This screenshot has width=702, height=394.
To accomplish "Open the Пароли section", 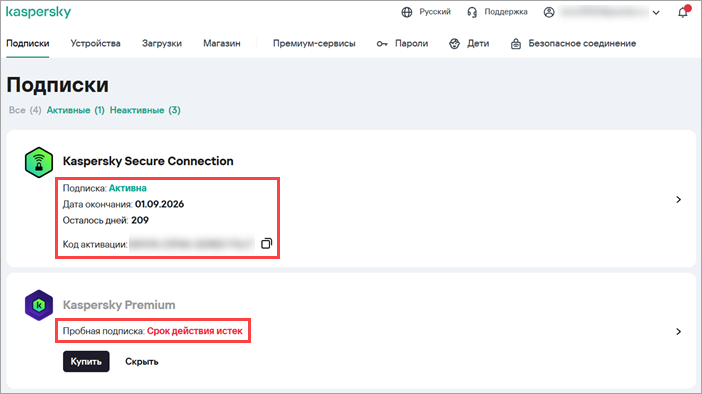I will coord(411,43).
